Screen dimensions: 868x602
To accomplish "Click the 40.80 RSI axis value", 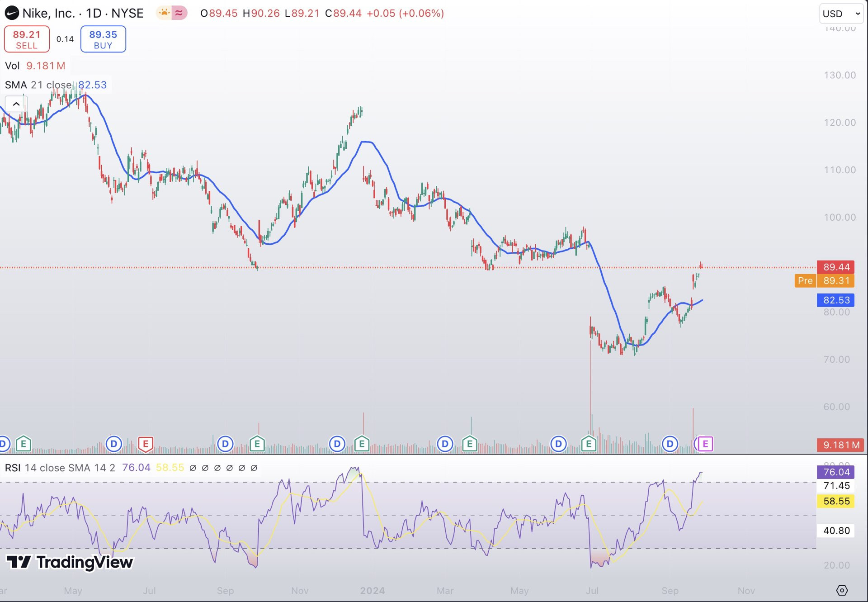I will tap(836, 531).
